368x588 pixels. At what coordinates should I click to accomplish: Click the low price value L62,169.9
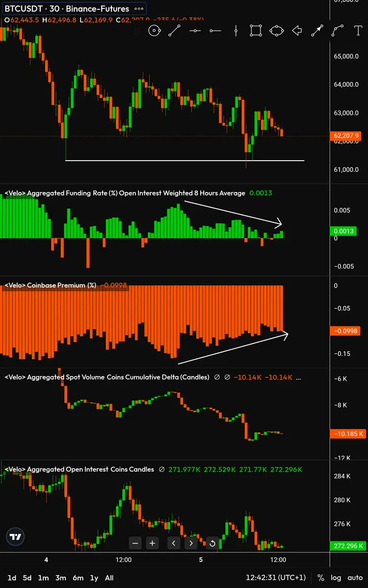(x=96, y=20)
